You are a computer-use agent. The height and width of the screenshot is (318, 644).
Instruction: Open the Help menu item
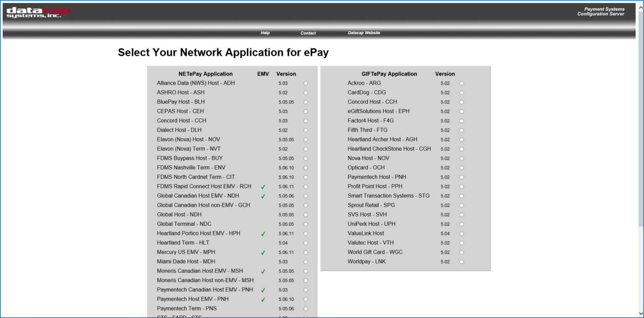265,33
